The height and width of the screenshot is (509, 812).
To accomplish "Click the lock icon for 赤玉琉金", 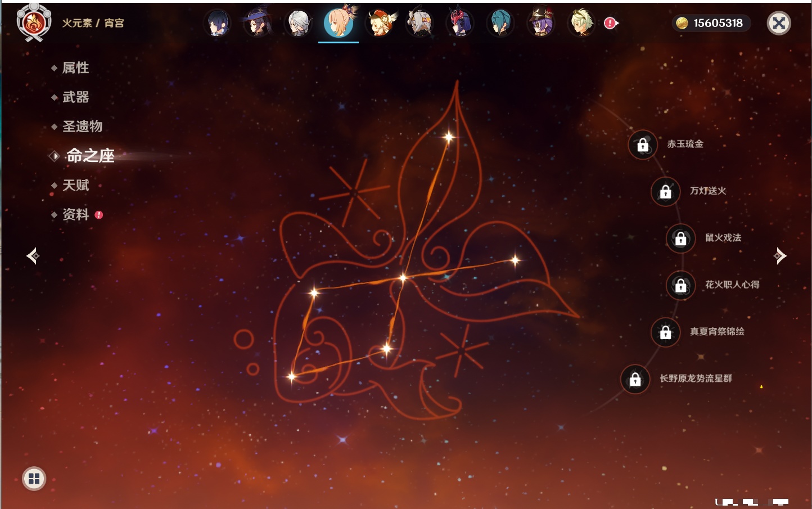I will 643,145.
